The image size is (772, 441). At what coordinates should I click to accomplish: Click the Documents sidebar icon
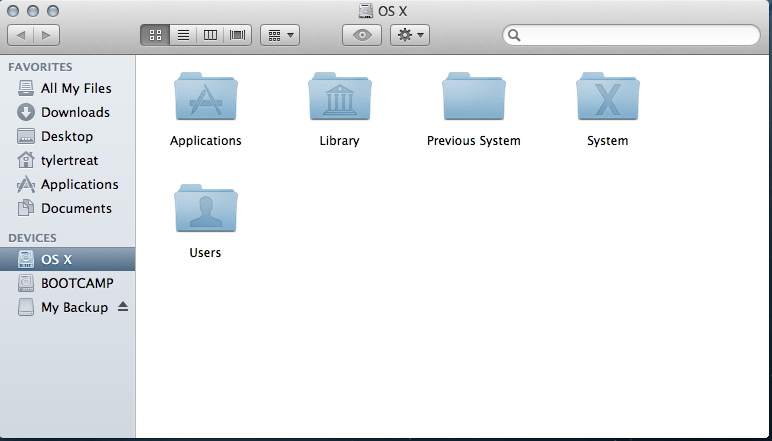(26, 208)
